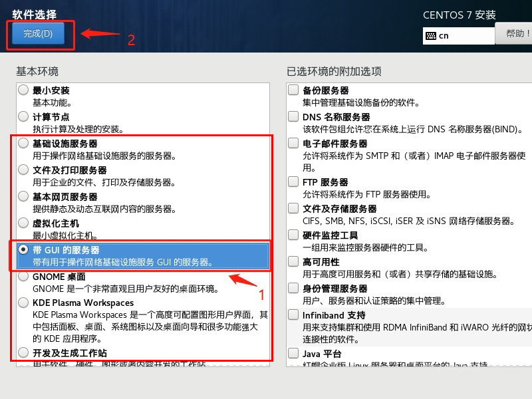
Task: Click the cn keyboard layout indicator
Action: coord(458,36)
